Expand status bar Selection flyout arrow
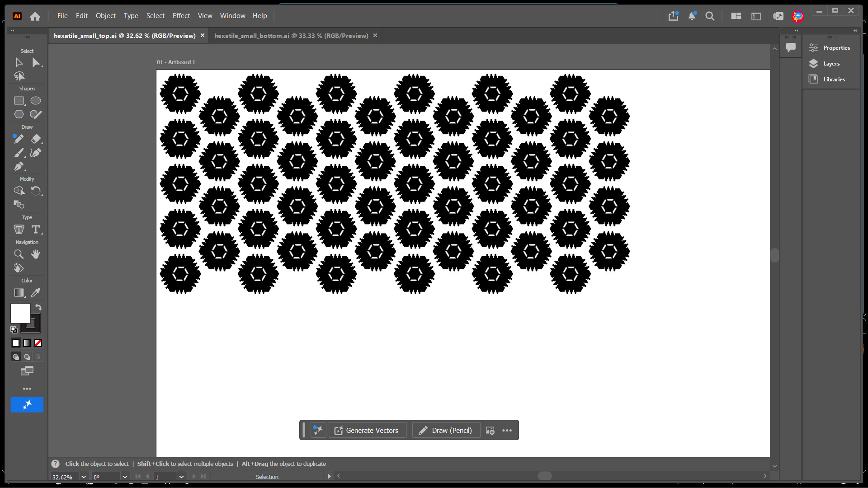 tap(329, 476)
